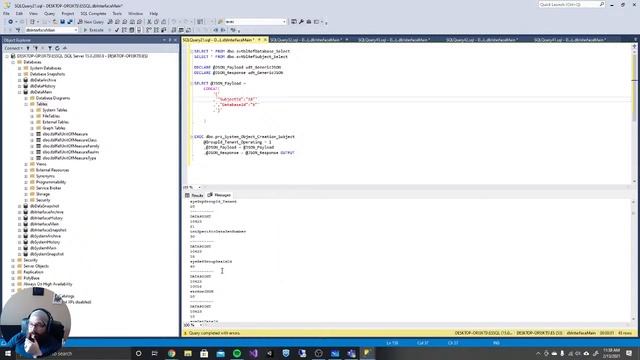Switch to the Messages tab

[x=220, y=195]
